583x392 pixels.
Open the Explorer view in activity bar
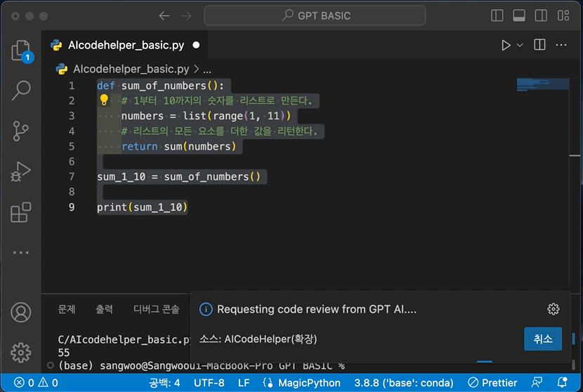pyautogui.click(x=21, y=51)
